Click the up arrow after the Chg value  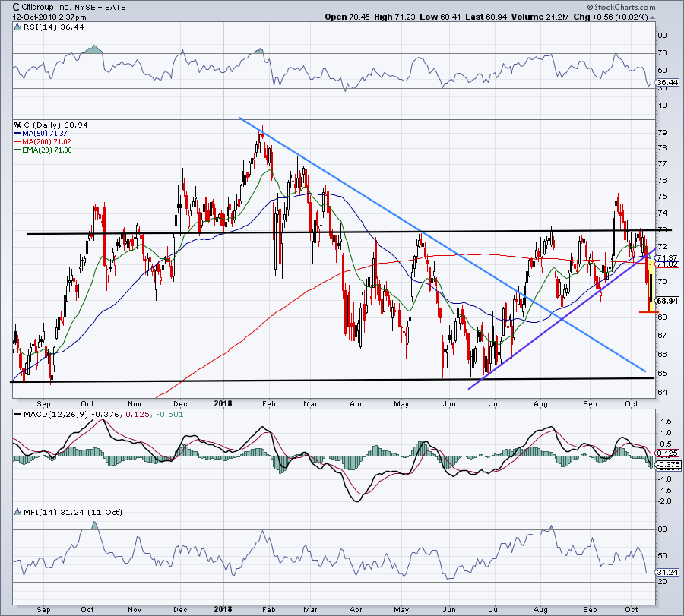652,17
